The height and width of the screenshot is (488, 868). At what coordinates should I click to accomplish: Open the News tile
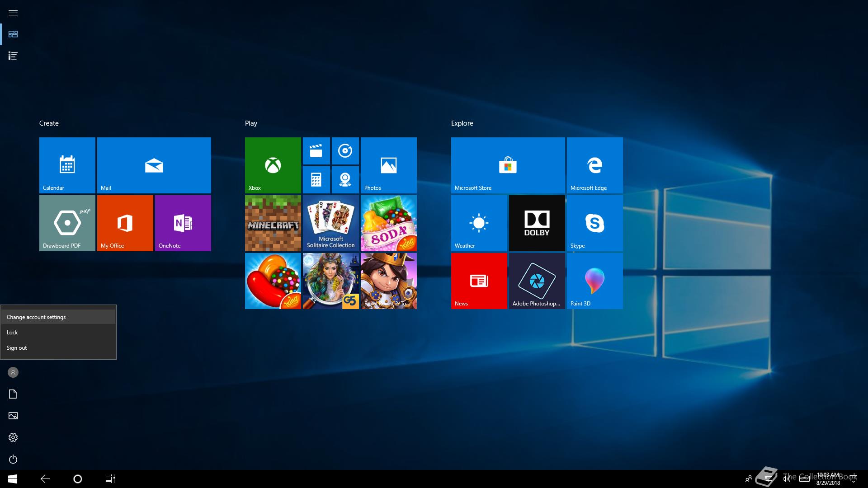(479, 281)
